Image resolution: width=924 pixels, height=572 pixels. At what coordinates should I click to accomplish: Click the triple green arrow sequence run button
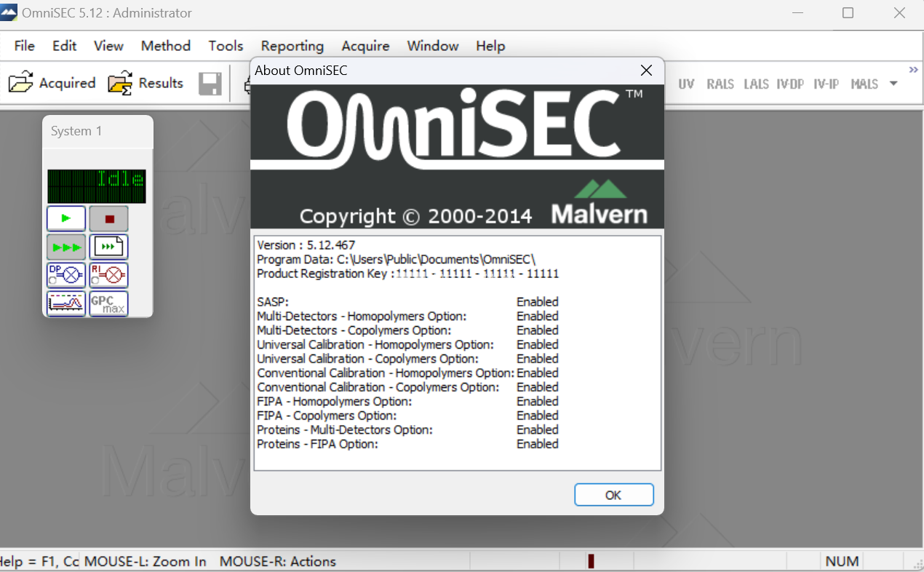pyautogui.click(x=66, y=247)
